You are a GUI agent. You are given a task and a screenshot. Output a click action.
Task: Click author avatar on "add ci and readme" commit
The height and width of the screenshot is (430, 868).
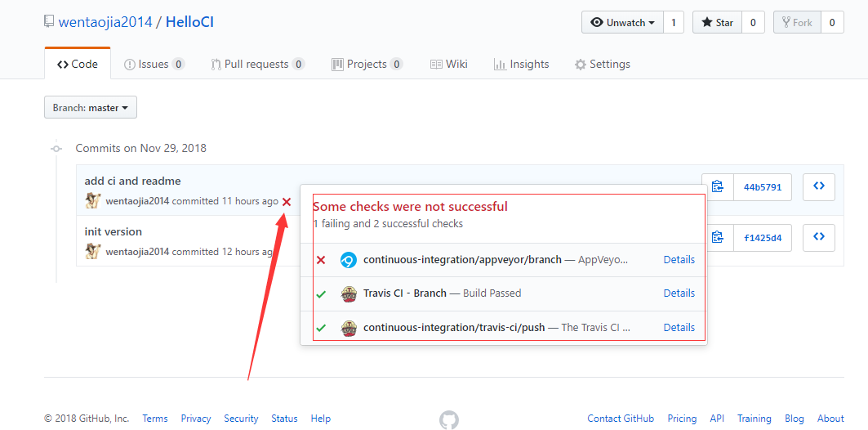(92, 200)
